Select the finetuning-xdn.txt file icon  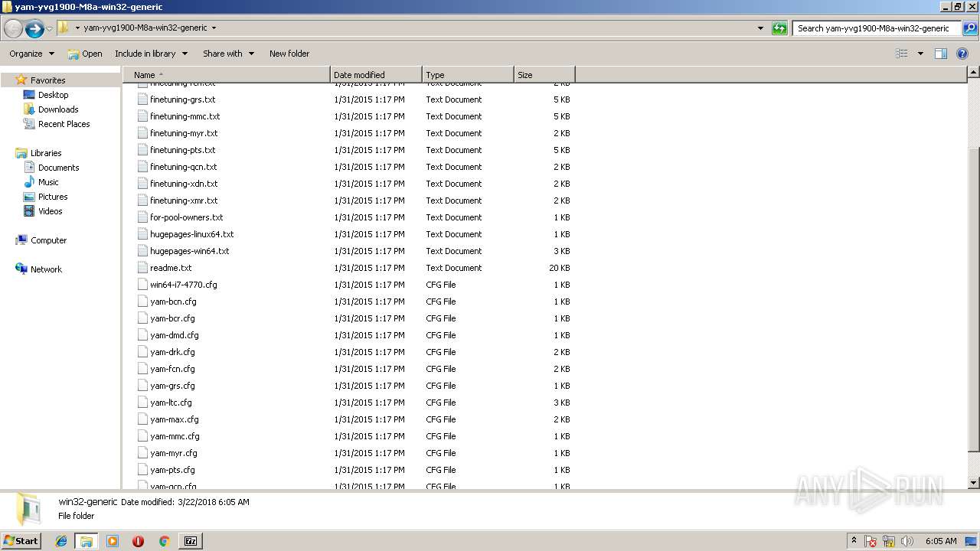coord(142,184)
